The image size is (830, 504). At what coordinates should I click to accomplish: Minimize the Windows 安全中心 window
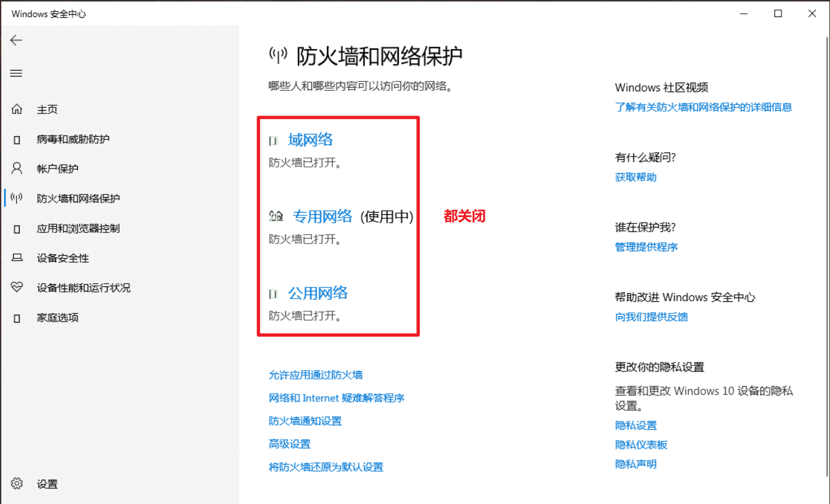click(744, 13)
